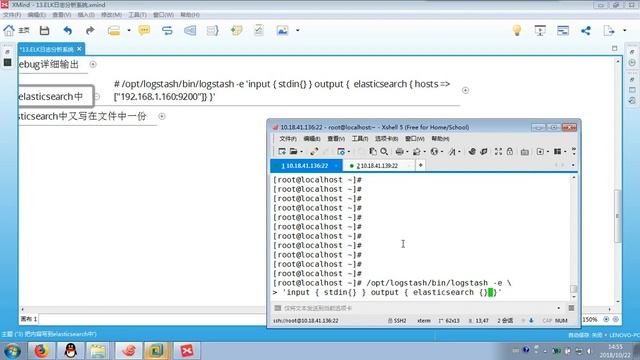Click the XMind Home icon
The image size is (640, 360).
(9, 30)
